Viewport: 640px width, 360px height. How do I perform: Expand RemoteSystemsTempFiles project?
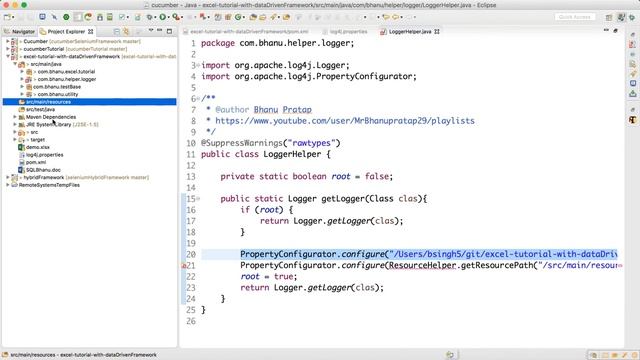point(8,184)
